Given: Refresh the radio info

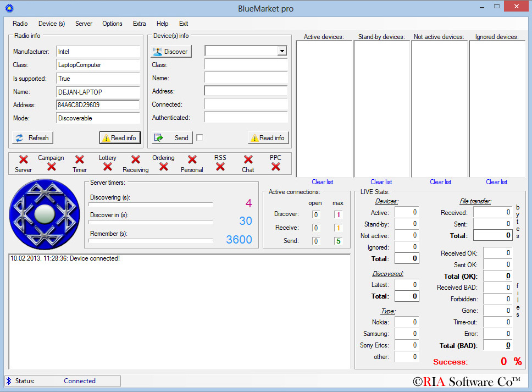Looking at the screenshot, I should pyautogui.click(x=32, y=137).
